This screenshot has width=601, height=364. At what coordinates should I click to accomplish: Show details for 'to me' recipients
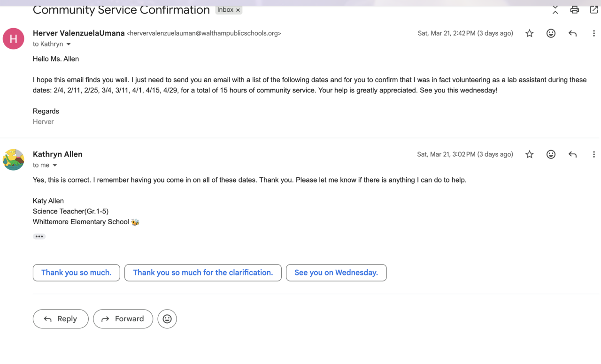pos(55,165)
